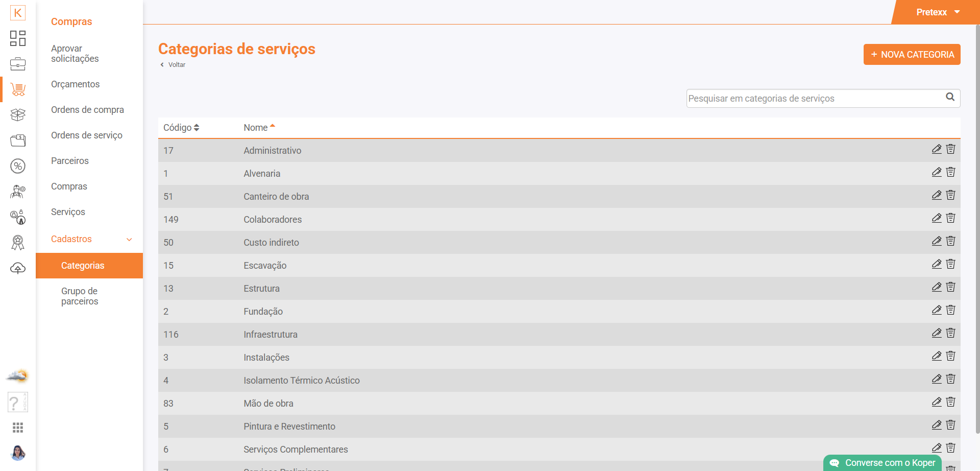Open the help question mark icon

click(x=18, y=403)
